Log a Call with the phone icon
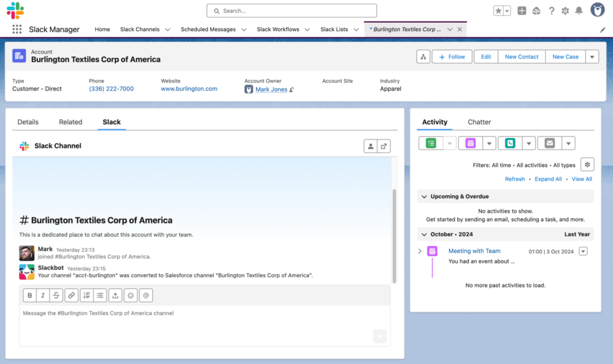 pyautogui.click(x=510, y=144)
